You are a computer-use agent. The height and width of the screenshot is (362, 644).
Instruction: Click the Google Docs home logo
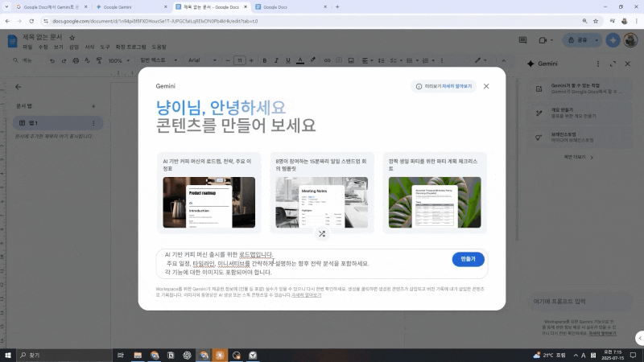[12, 41]
